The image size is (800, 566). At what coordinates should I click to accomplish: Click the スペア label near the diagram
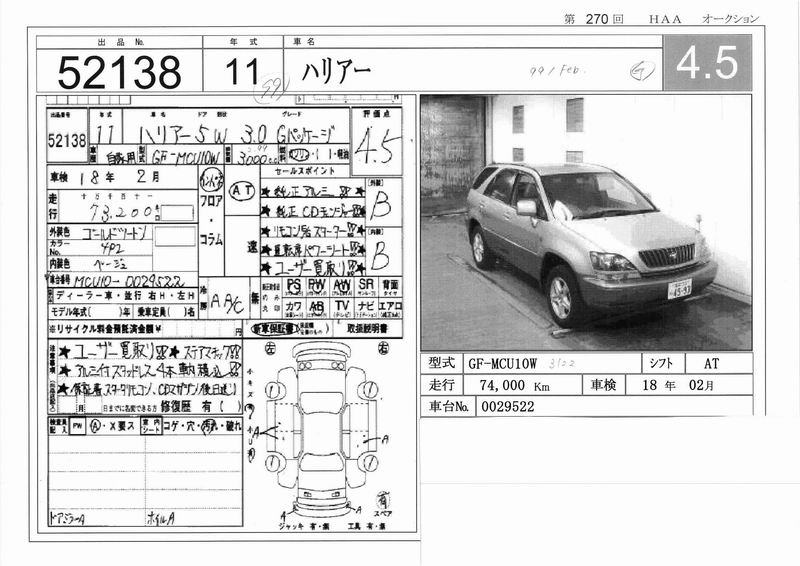tap(383, 513)
